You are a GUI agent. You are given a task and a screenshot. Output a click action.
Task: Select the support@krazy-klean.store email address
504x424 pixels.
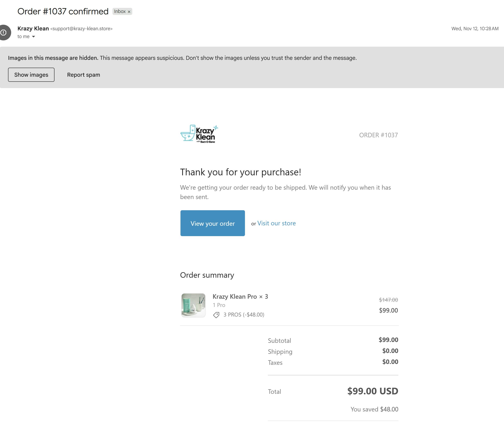(81, 29)
